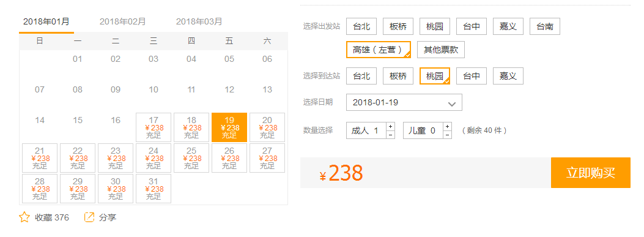Viewport: 644px width, 237px height.
Task: Click the adult quantity field
Action: [366, 130]
